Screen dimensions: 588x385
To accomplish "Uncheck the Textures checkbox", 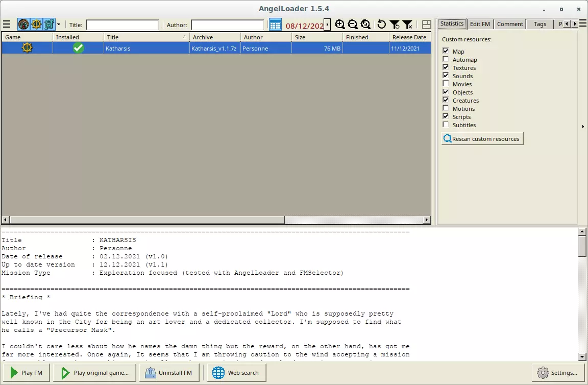I will (446, 68).
